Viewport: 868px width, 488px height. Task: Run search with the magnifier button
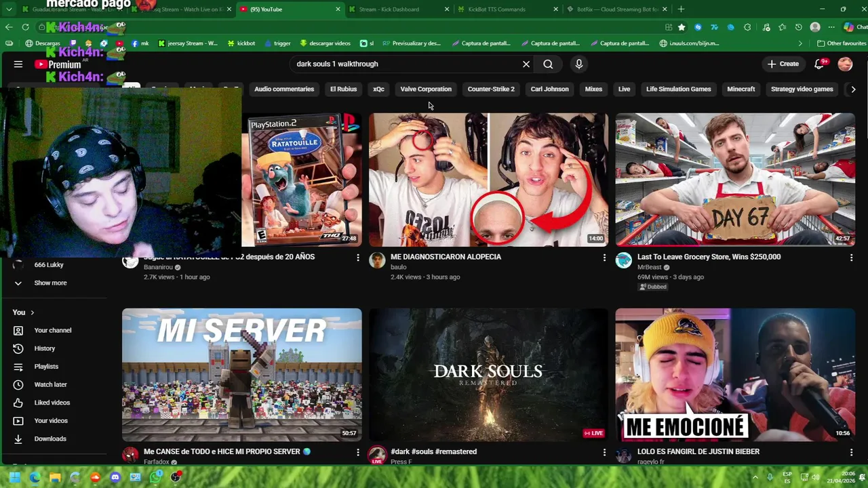click(x=548, y=64)
